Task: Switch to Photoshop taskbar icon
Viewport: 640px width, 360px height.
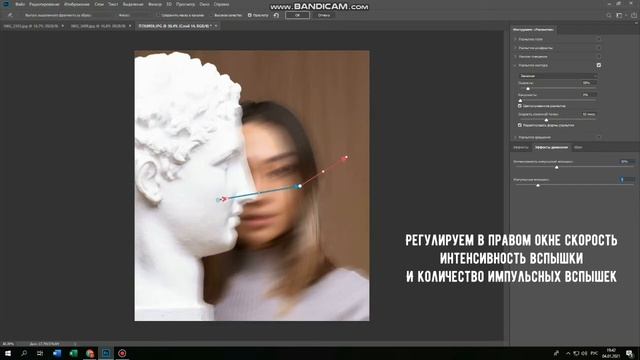Action: click(106, 353)
